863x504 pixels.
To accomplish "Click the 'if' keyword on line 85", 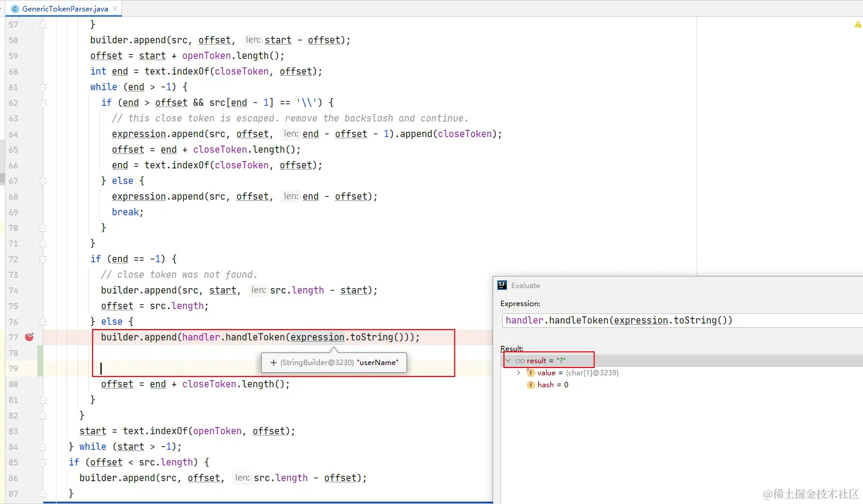I will pyautogui.click(x=74, y=463).
